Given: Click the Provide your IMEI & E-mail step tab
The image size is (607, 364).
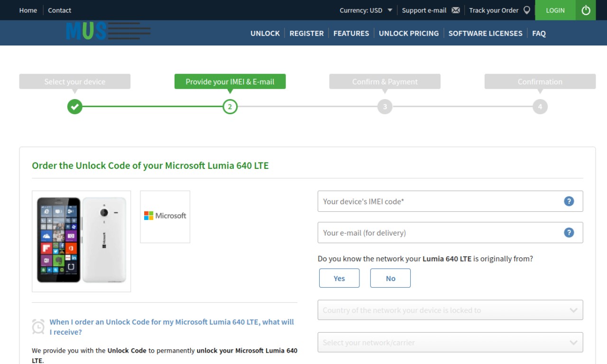Looking at the screenshot, I should coord(230,82).
